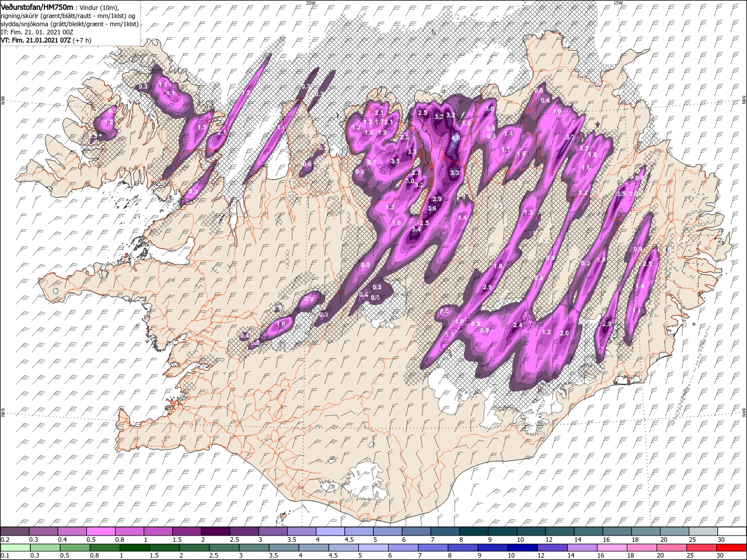The image size is (747, 560).
Task: Click the dark blue rain swatch between 10 and 12
Action: tap(521, 547)
